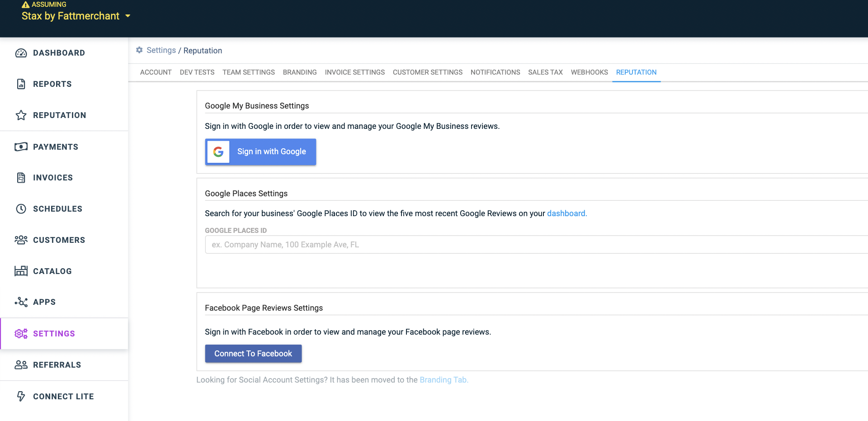
Task: Select the Webhooks tab
Action: coord(590,72)
